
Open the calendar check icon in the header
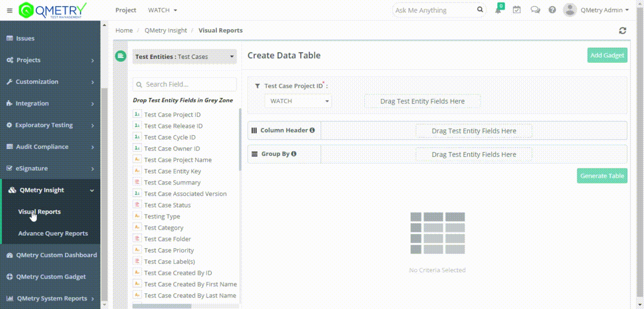pos(517,10)
